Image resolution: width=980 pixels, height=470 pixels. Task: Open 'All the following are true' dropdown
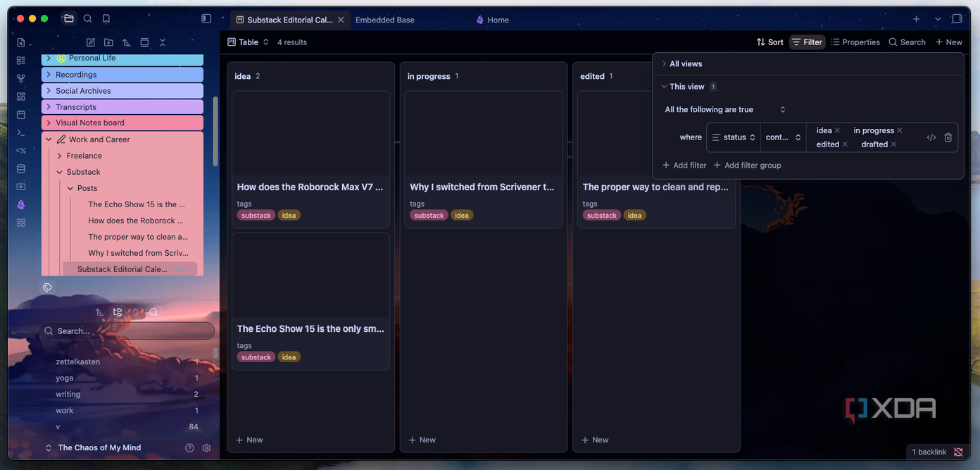coord(724,109)
